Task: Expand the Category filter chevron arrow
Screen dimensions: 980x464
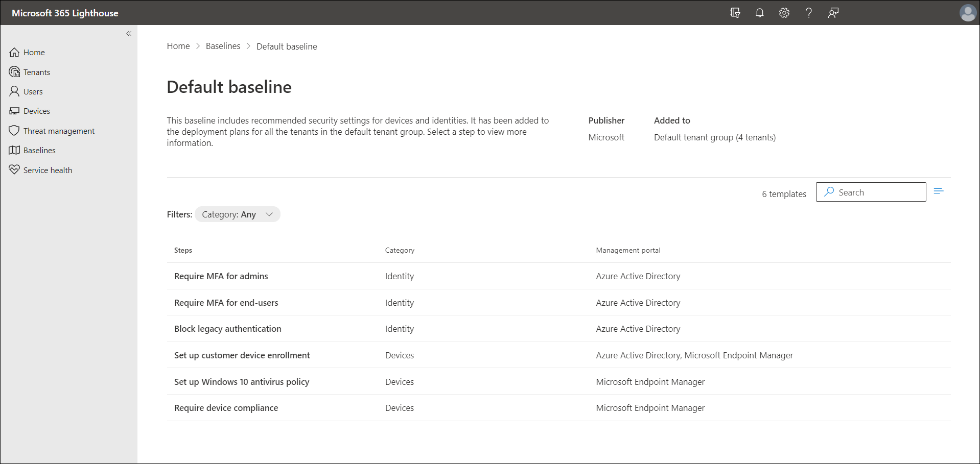Action: click(269, 214)
